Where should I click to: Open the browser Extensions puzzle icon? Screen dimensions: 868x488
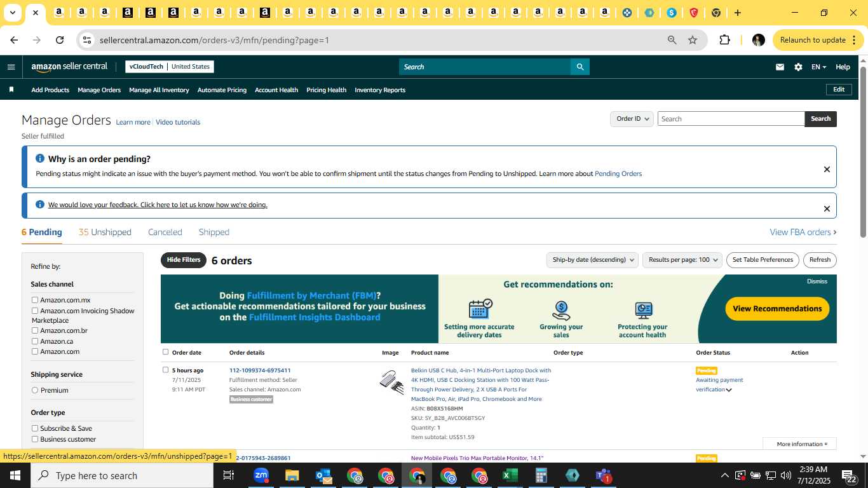[724, 40]
